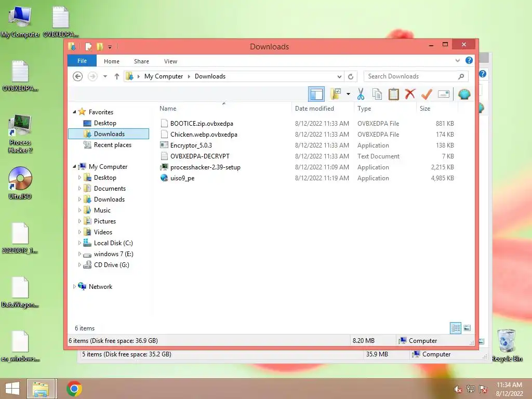
Task: Open the dropdown arrow beside folder options icon
Action: point(348,94)
